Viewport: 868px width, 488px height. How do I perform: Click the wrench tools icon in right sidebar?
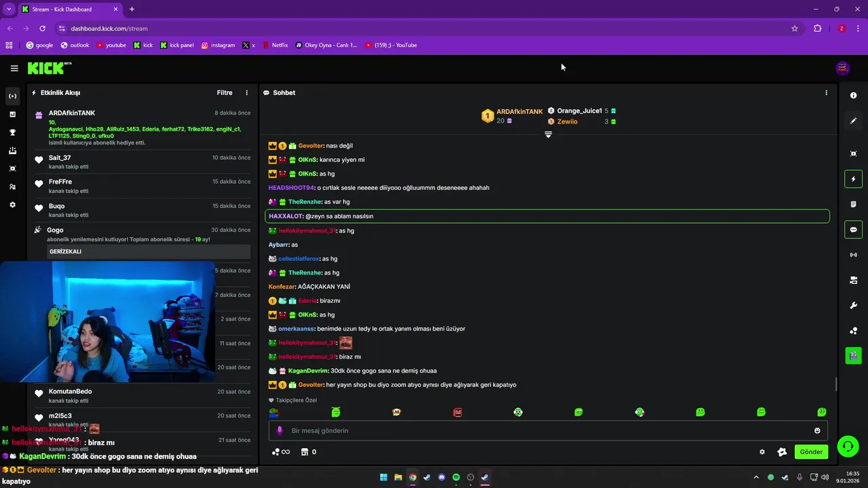pos(853,305)
